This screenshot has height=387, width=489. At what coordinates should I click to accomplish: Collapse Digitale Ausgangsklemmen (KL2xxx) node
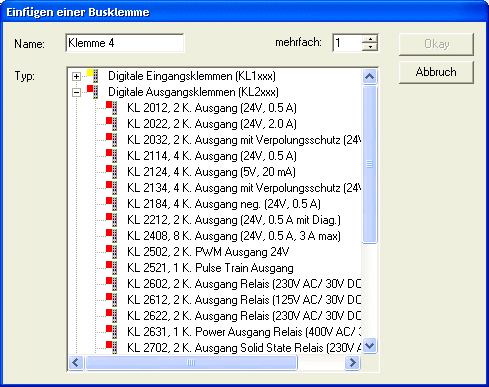(76, 92)
